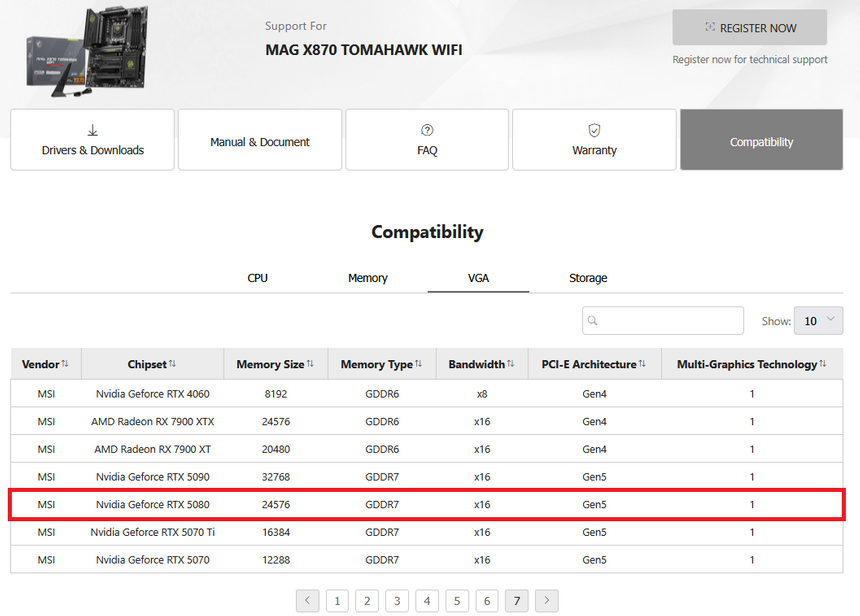Image resolution: width=860 pixels, height=616 pixels.
Task: Select the Storage compatibility tab
Action: [588, 278]
